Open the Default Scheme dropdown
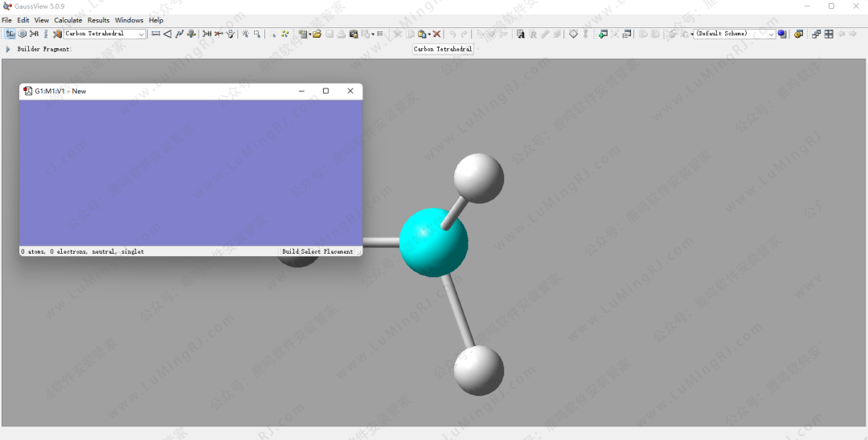This screenshot has height=440, width=868. pos(772,34)
